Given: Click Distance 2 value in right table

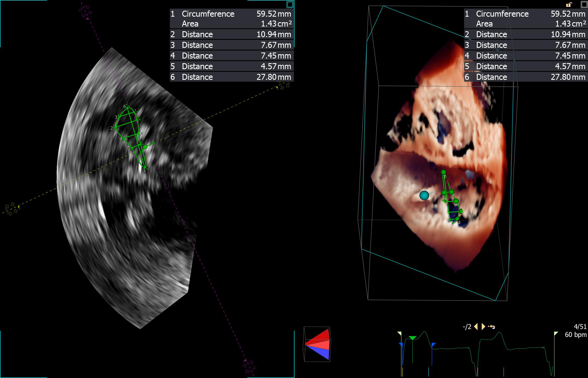Looking at the screenshot, I should (568, 34).
